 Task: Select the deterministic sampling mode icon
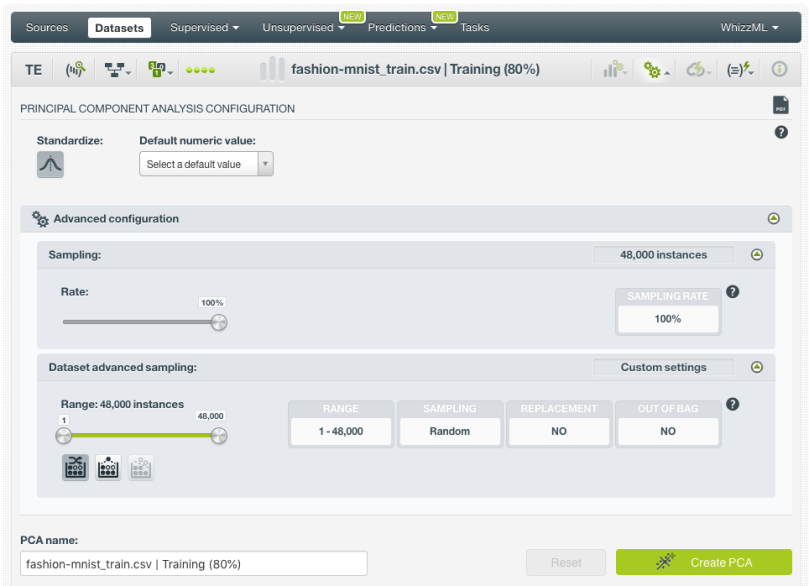pos(108,467)
